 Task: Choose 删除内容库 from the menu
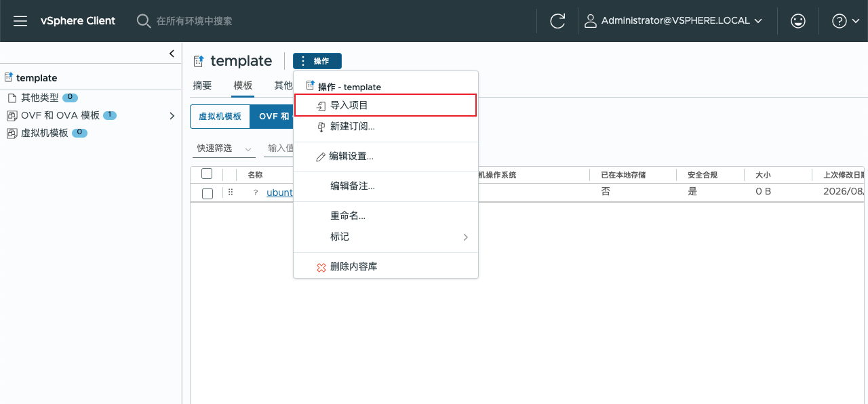point(386,267)
